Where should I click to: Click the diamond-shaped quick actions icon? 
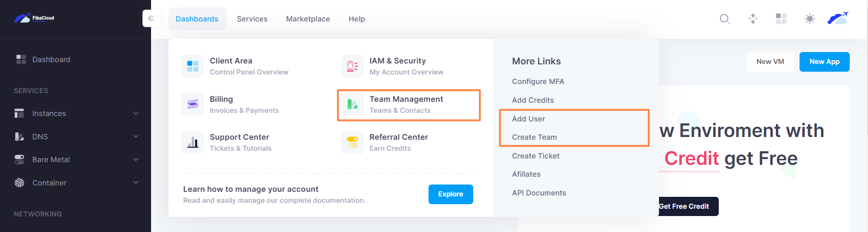point(753,19)
